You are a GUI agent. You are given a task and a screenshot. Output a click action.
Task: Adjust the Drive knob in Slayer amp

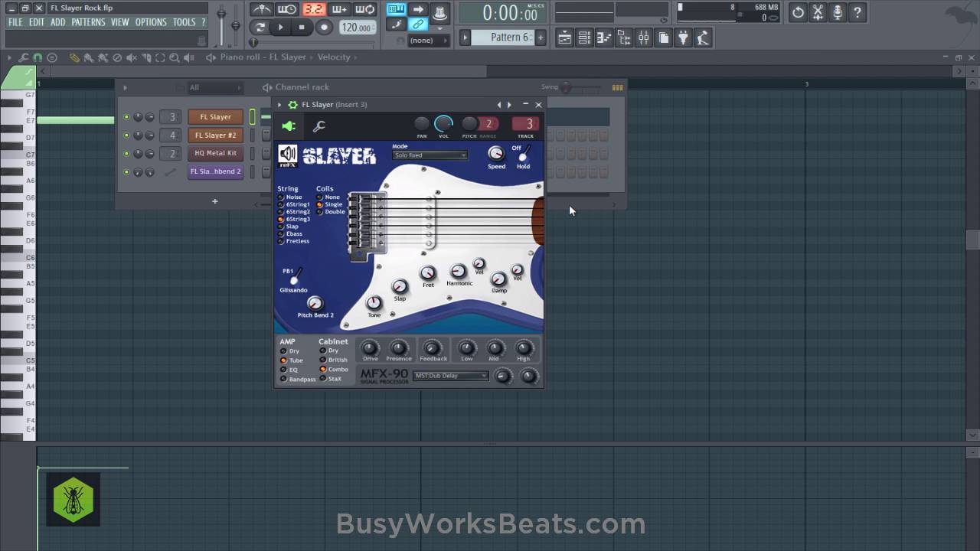370,348
